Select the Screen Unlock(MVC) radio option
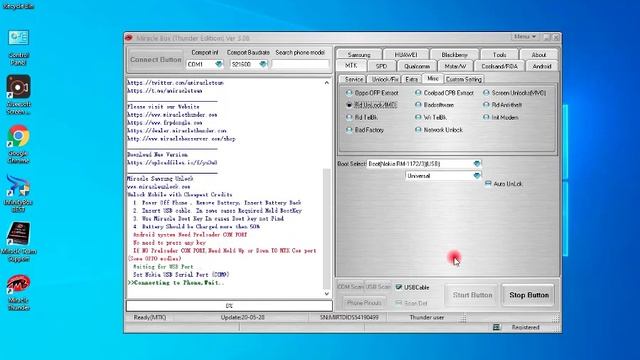The image size is (640, 360). (514, 93)
